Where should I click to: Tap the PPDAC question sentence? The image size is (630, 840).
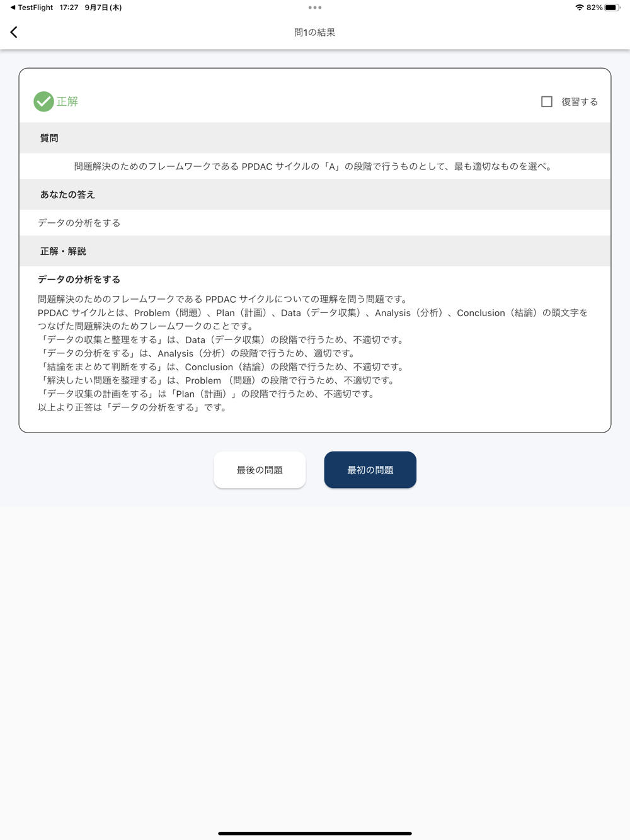point(314,166)
